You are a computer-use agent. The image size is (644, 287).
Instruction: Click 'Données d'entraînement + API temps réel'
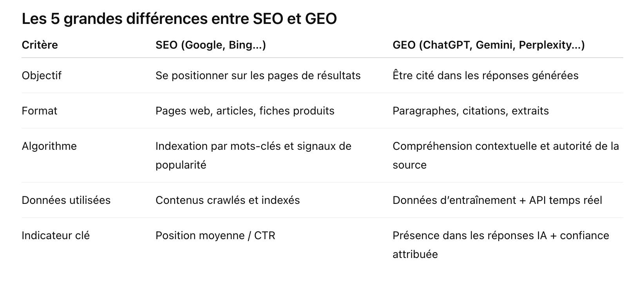point(497,200)
